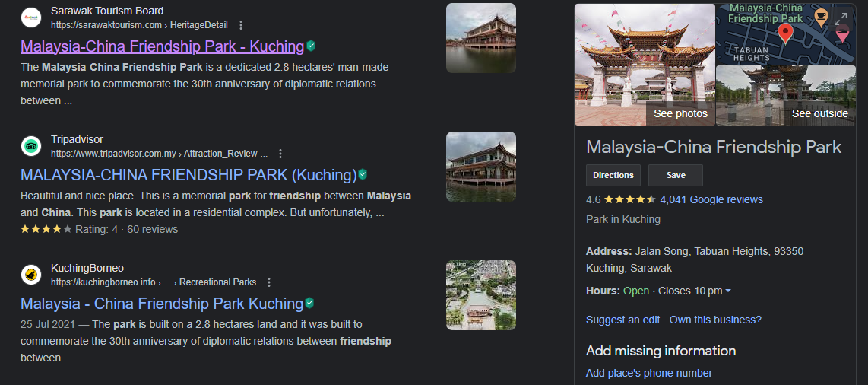Click the Directions button
This screenshot has height=385, width=868.
[x=613, y=175]
